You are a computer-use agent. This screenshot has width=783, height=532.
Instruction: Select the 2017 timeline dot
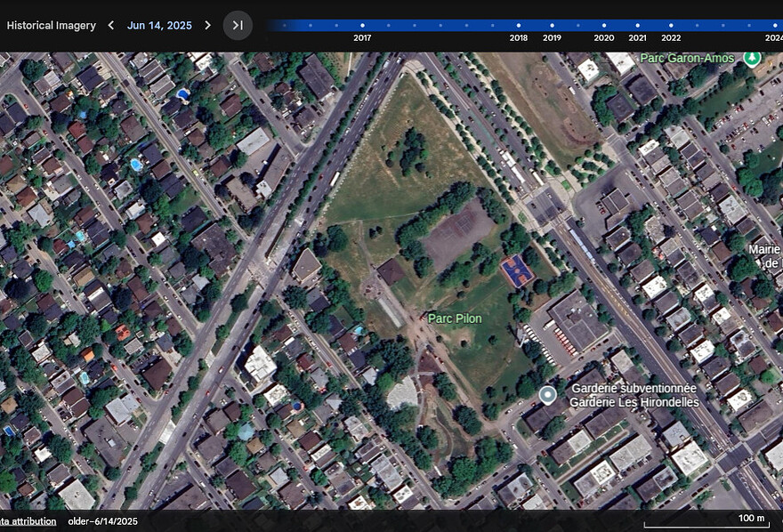click(x=362, y=26)
